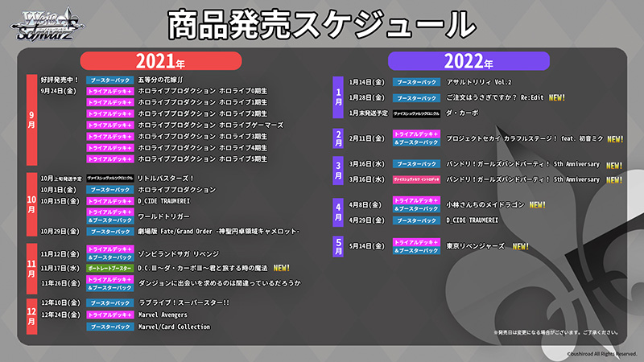This screenshot has height=362, width=644.
Task: Click バンドリ！ booster pack 5th Anniversary entry
Action: click(x=522, y=164)
